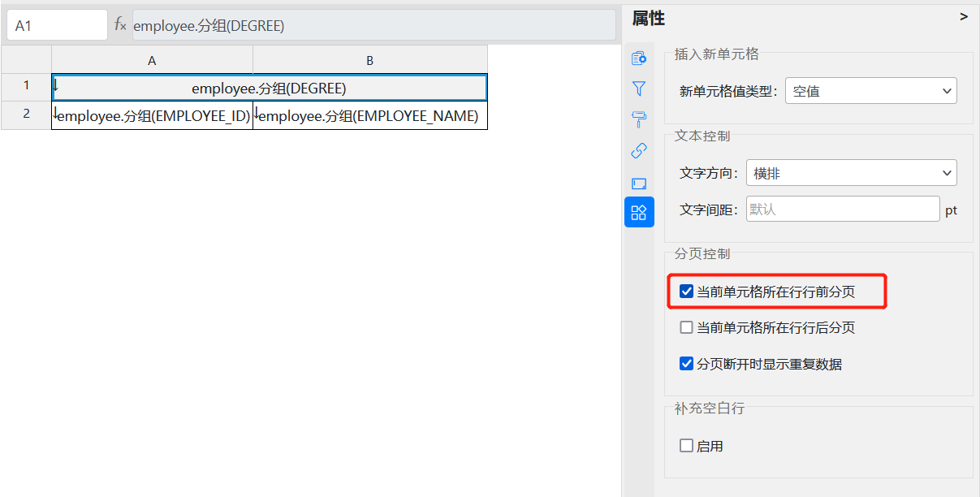The image size is (980, 497).
Task: Focus the text spacing input field
Action: (x=842, y=210)
